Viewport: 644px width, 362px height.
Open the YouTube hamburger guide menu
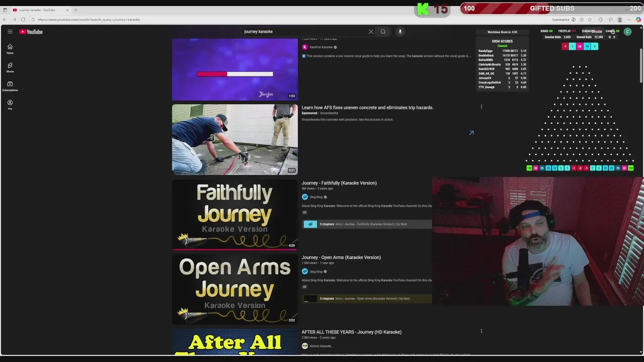10,32
